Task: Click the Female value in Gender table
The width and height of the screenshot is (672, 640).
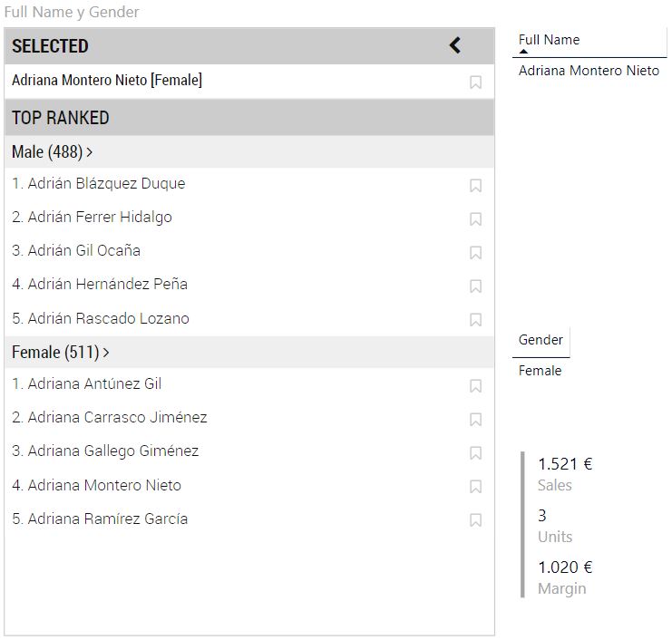Action: [540, 371]
